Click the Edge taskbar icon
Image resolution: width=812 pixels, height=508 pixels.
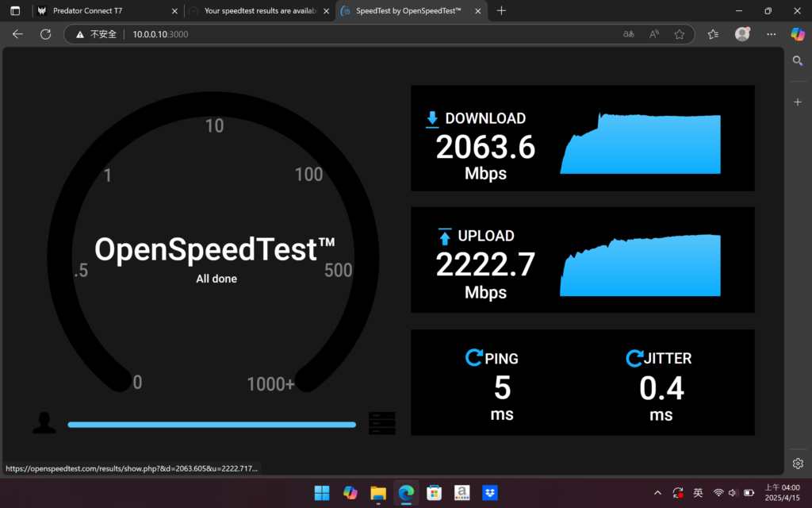(x=406, y=492)
